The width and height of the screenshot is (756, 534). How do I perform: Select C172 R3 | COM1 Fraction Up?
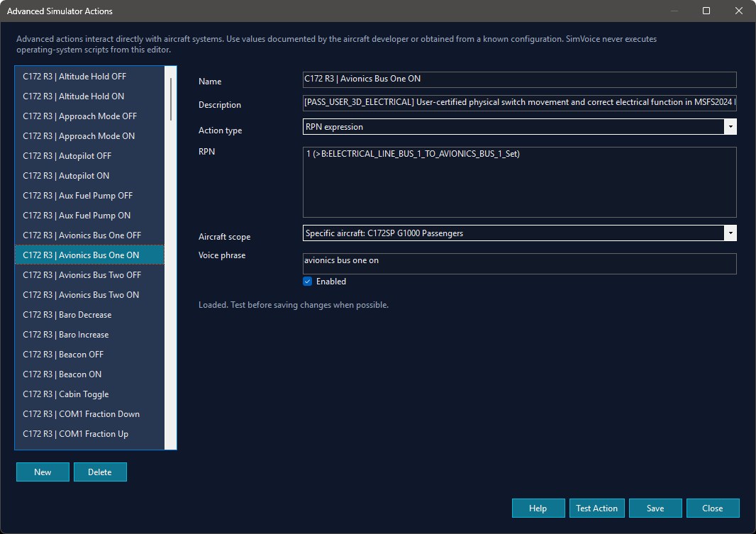point(89,434)
